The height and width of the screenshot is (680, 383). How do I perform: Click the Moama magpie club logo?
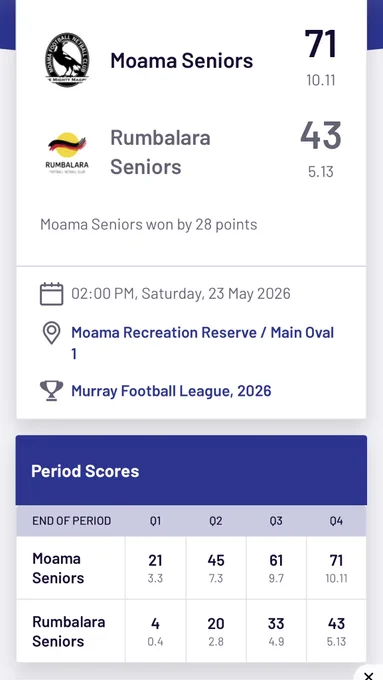[67, 60]
